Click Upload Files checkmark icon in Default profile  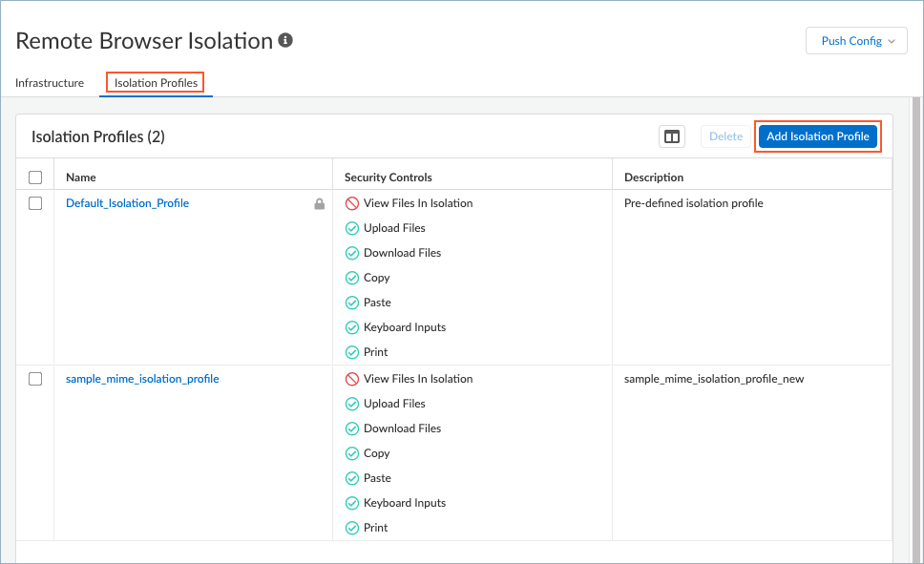(x=352, y=228)
